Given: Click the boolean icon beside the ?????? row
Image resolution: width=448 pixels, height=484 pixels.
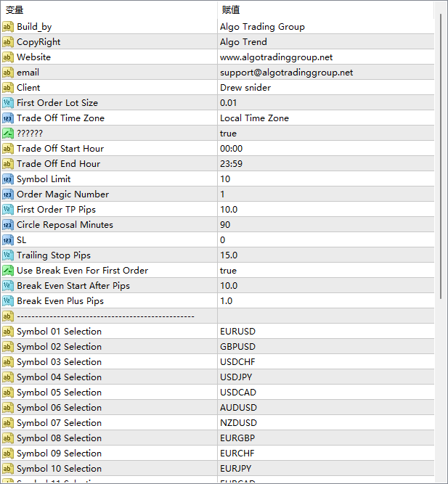Looking at the screenshot, I should (8, 134).
